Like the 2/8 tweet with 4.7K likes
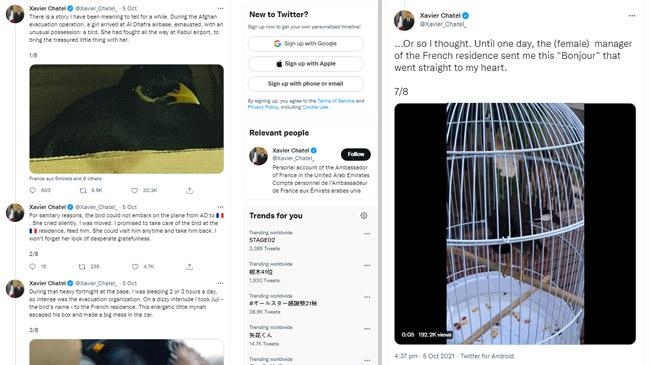Screen dimensions: 650x365 point(135,267)
